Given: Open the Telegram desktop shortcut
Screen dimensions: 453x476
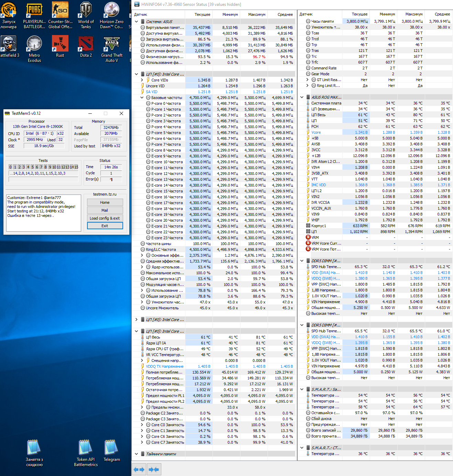Looking at the screenshot, I should 111,451.
